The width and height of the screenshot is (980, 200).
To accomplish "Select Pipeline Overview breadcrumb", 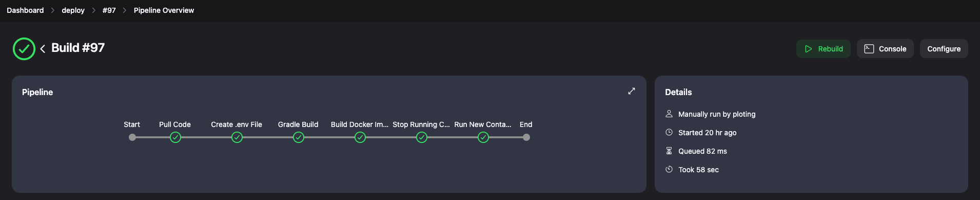I will [x=164, y=10].
